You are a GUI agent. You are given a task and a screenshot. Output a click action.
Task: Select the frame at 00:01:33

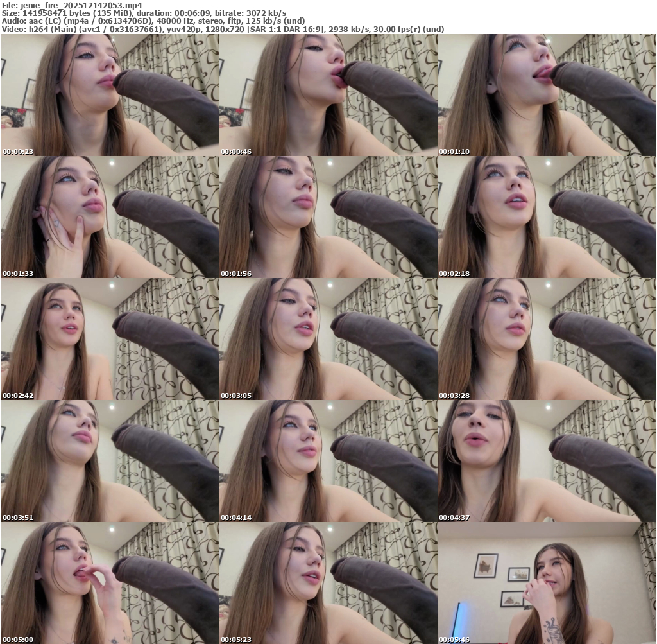110,217
